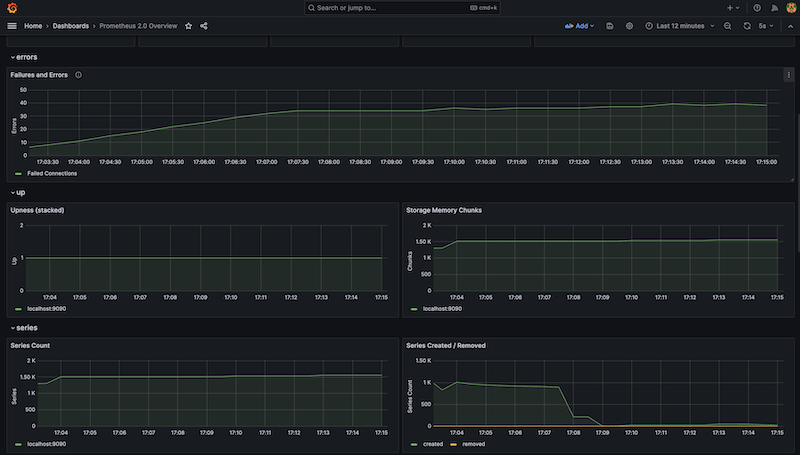Viewport: 800px width, 455px height.
Task: Click 17:15:00 label on Failures chart
Action: 766,162
